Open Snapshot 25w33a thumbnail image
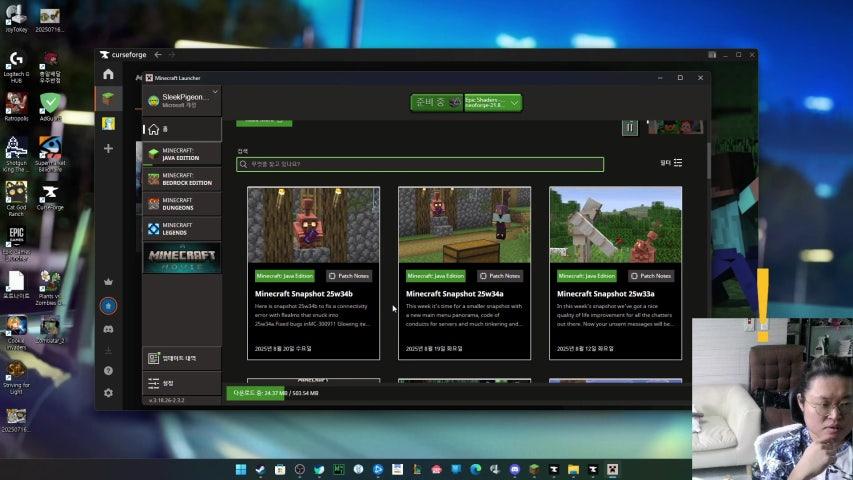 coord(615,225)
